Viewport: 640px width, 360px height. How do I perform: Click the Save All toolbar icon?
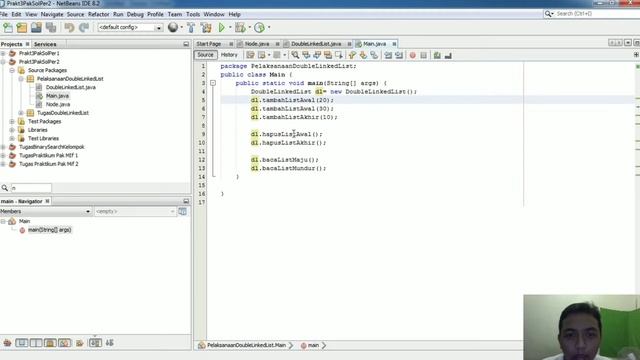pyautogui.click(x=51, y=27)
